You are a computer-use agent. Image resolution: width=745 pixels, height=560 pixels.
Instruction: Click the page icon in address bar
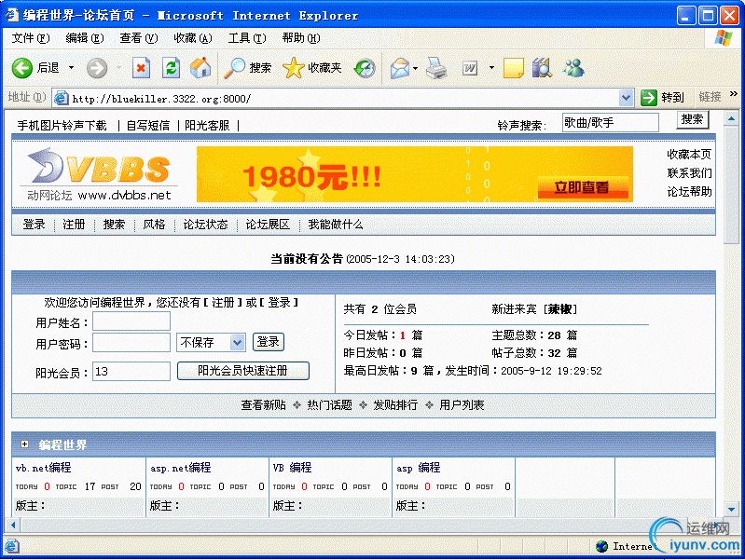click(61, 99)
